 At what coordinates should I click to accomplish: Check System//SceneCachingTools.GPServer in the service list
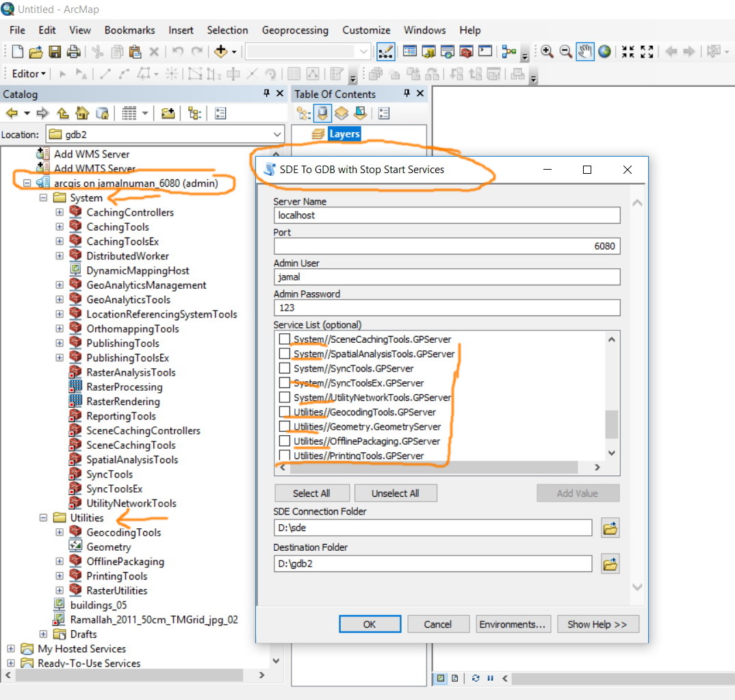pos(284,339)
